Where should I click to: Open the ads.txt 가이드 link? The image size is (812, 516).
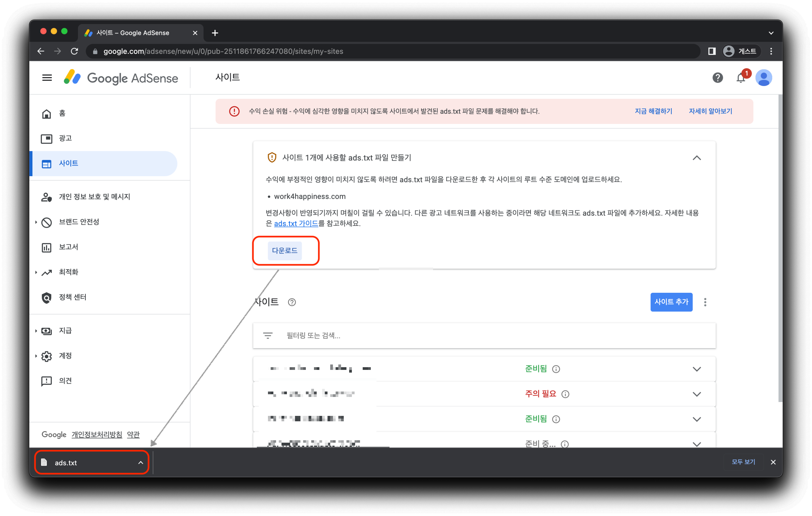[296, 224]
